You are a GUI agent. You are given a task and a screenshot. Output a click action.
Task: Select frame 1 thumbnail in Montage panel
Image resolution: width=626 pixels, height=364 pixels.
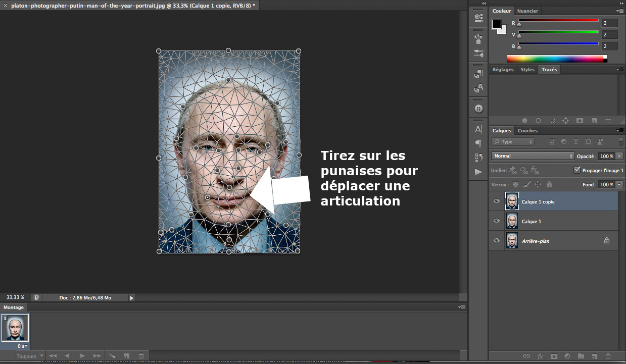click(16, 329)
